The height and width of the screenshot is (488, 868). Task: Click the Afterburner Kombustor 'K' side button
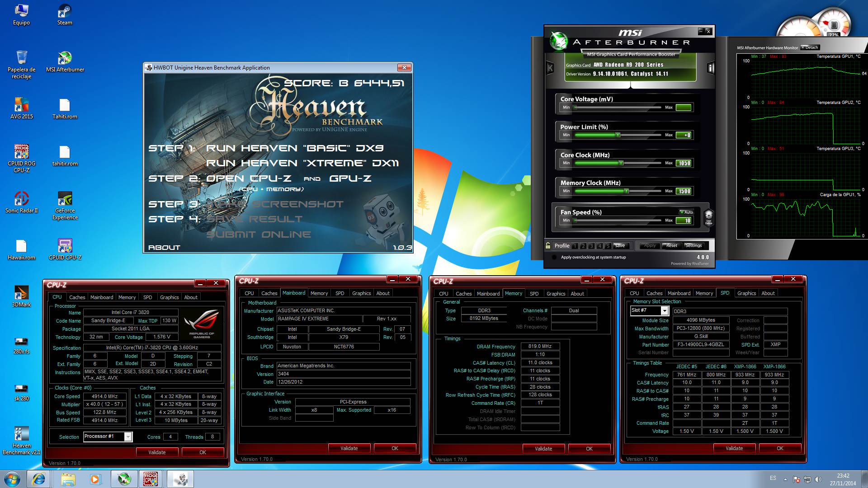(x=550, y=68)
